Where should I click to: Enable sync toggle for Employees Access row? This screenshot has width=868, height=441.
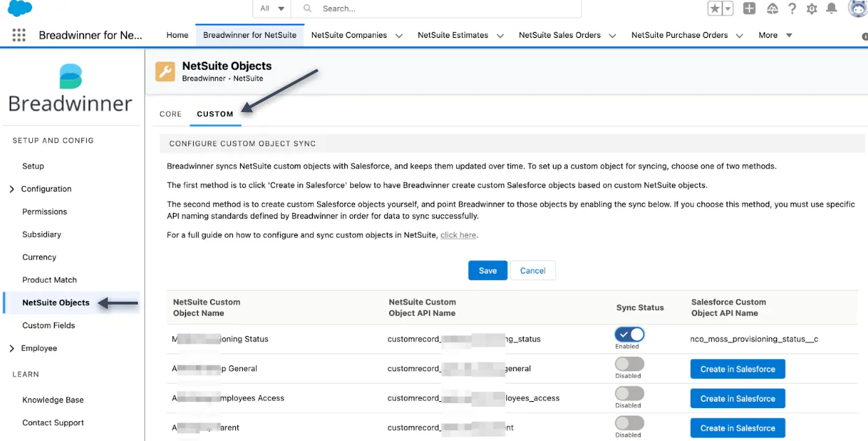(629, 393)
